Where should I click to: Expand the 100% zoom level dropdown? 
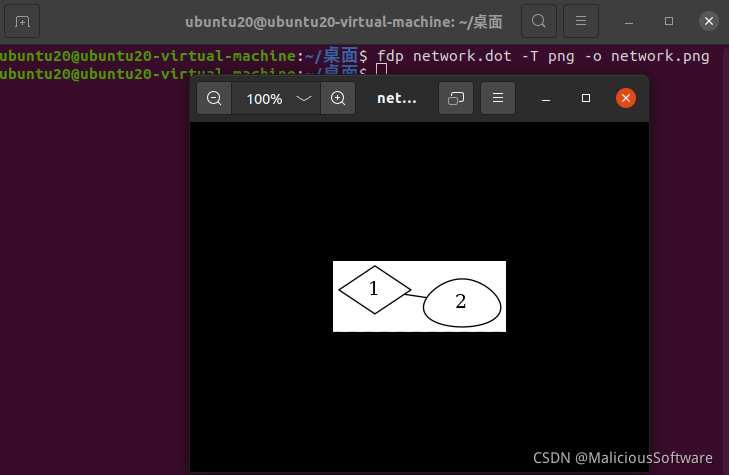(304, 98)
